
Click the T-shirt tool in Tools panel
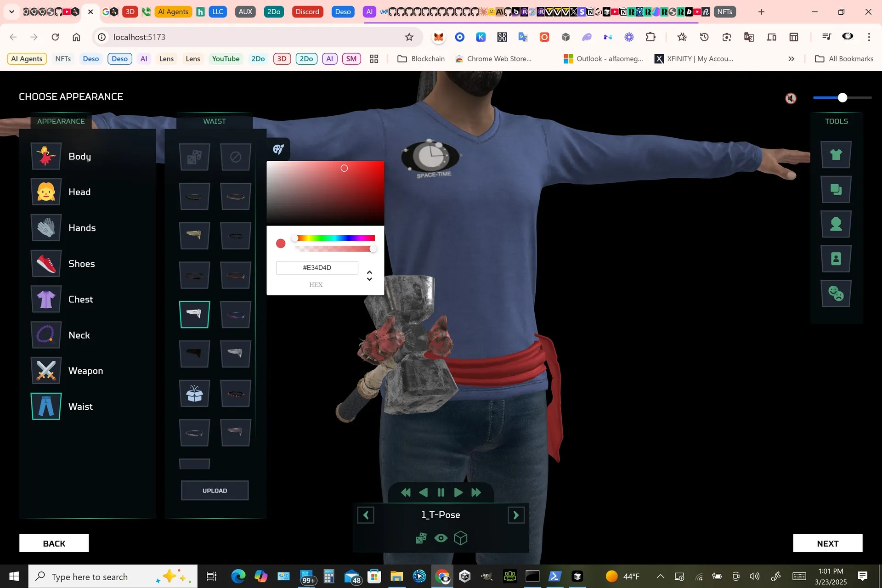[836, 154]
